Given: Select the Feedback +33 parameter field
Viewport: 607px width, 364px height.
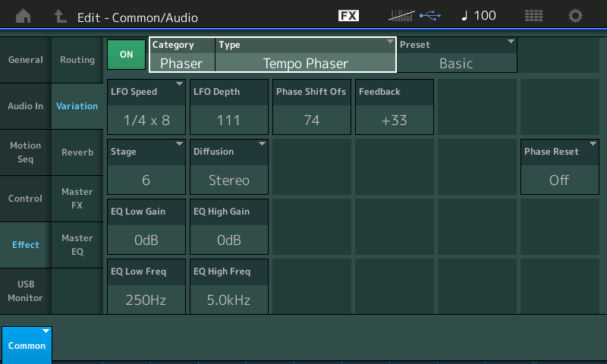Looking at the screenshot, I should click(x=395, y=107).
